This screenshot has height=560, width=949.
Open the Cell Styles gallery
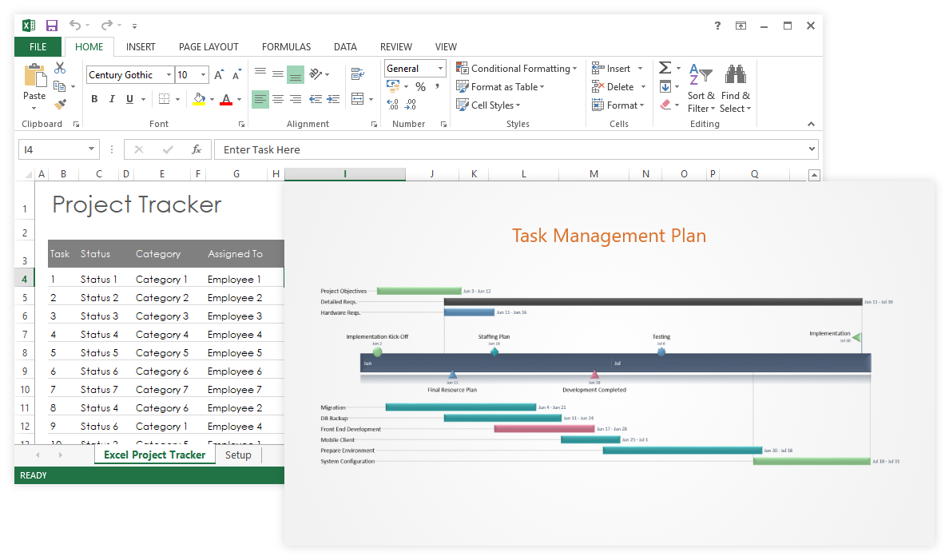click(488, 105)
